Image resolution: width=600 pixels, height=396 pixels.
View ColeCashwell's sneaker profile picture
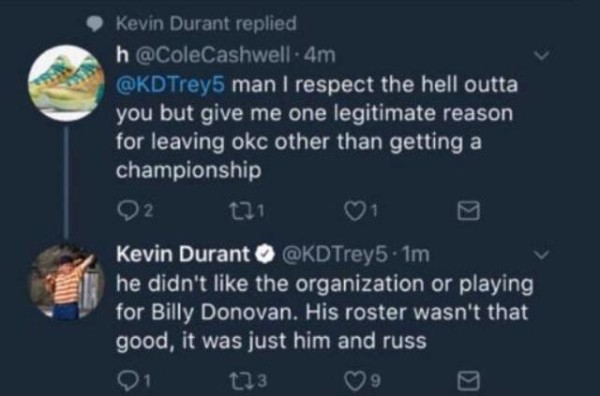67,83
